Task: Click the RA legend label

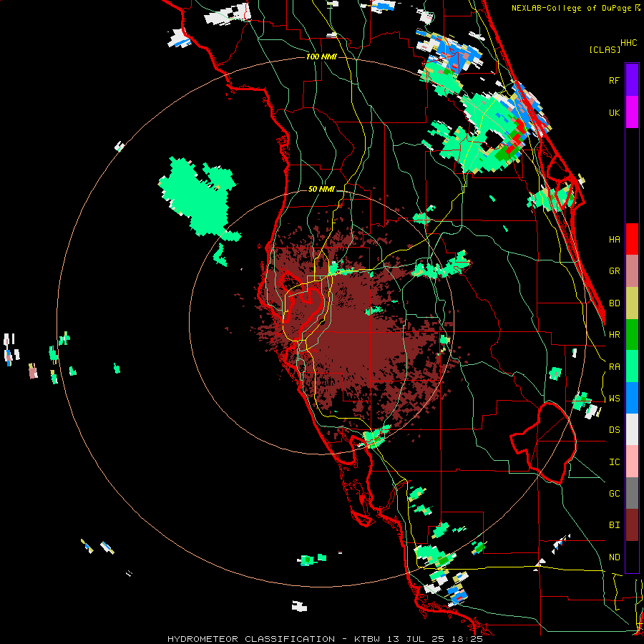Action: [614, 367]
